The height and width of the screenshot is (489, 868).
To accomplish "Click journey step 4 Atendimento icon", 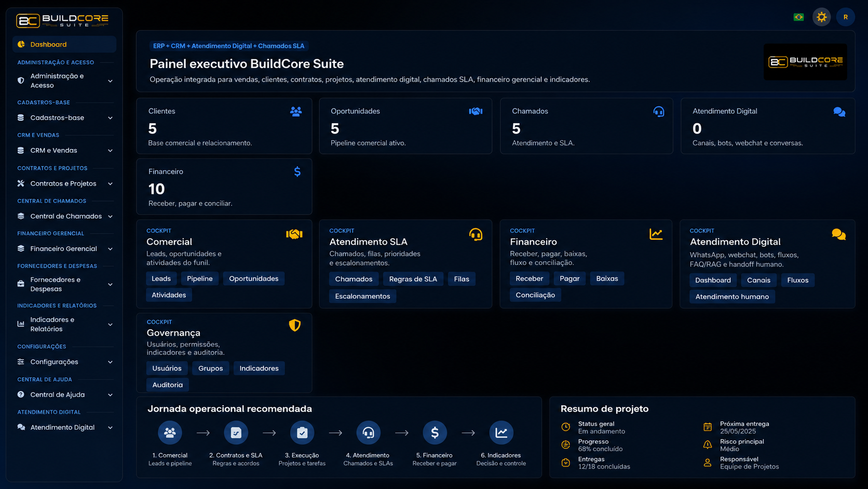I will 368,432.
